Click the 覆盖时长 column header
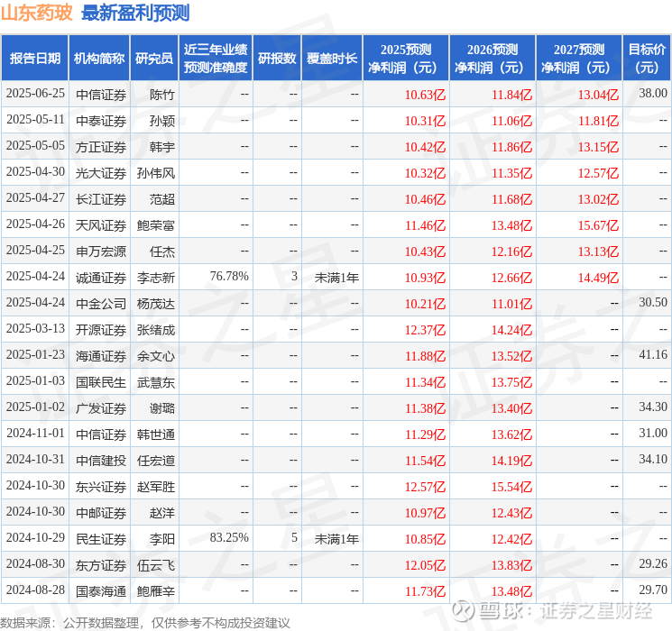672x631 pixels. [332, 59]
